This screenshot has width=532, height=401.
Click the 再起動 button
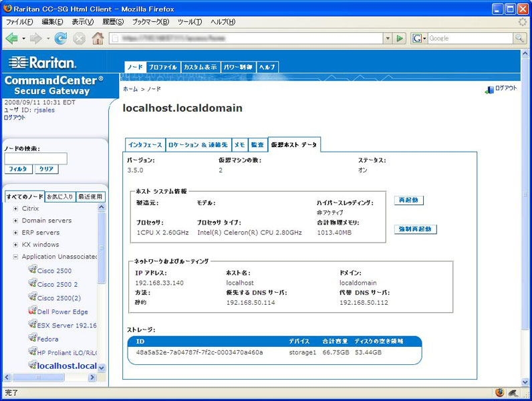pyautogui.click(x=409, y=200)
